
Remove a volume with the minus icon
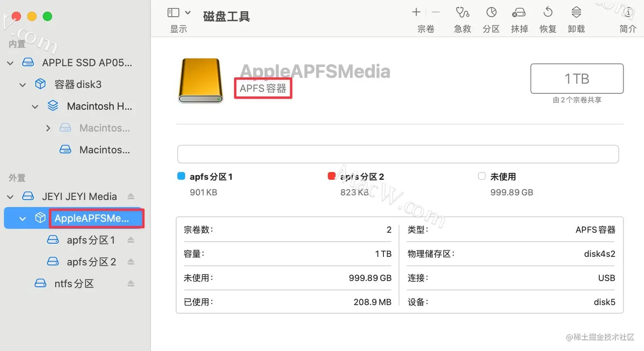tap(436, 12)
